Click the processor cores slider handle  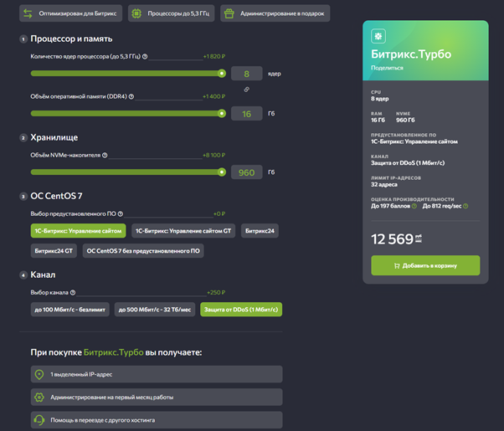coord(222,73)
